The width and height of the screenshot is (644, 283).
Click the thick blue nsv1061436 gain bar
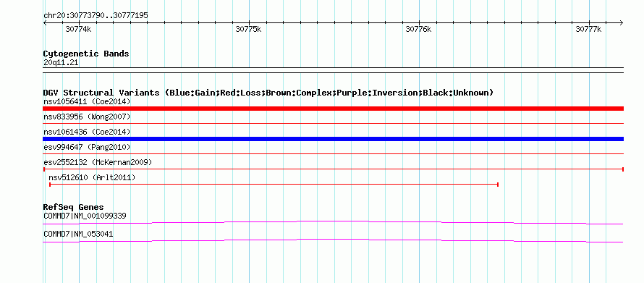click(x=333, y=139)
